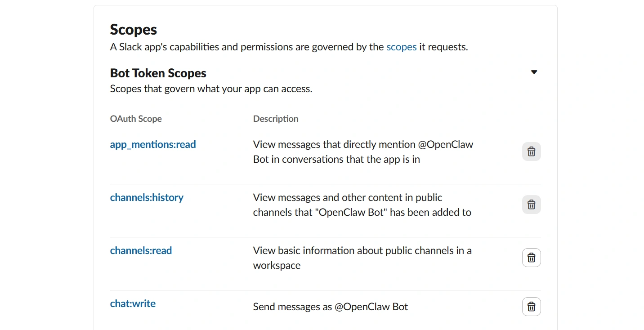Screen dimensions: 644x330
Task: Click the trash icon for channels:read
Action: click(531, 258)
